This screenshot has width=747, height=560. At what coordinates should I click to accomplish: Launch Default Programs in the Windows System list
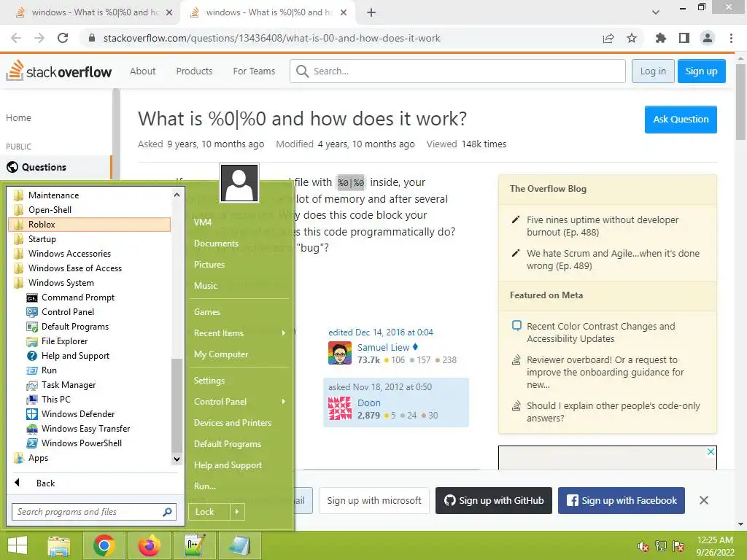[x=75, y=326]
